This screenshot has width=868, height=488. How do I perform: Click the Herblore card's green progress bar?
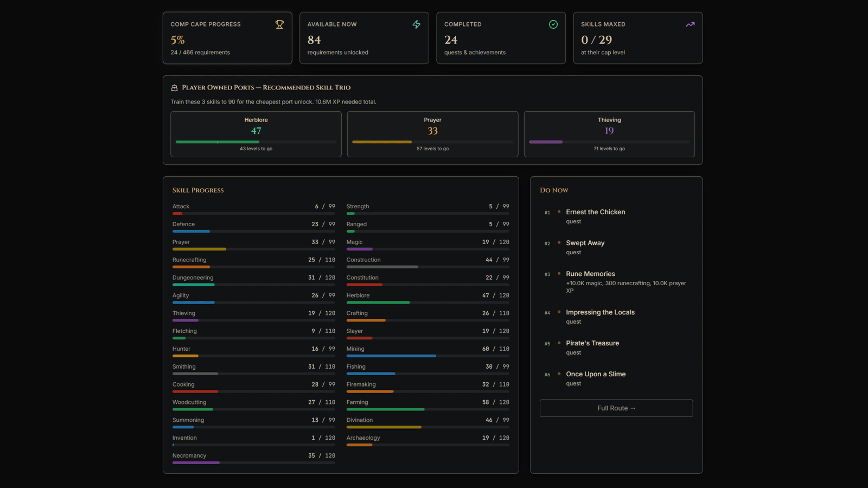(218, 142)
